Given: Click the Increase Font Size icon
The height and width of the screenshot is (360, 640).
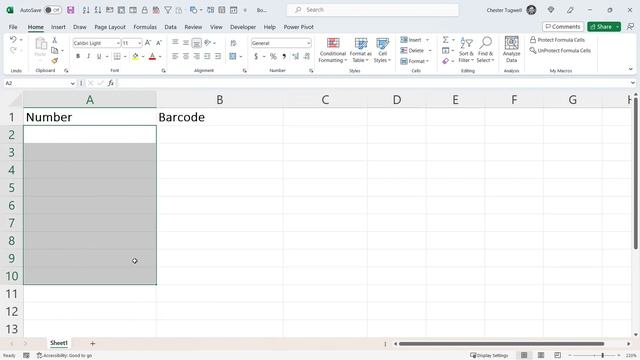Looking at the screenshot, I should [x=148, y=43].
